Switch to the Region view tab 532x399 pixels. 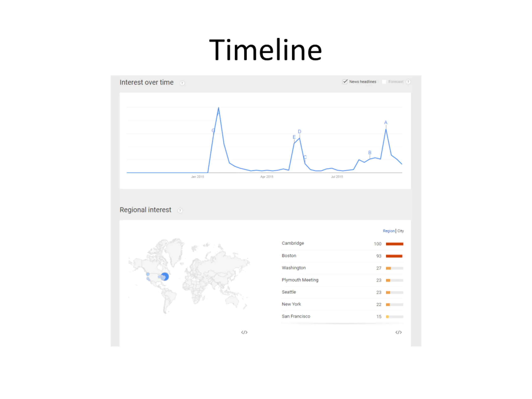(x=388, y=231)
